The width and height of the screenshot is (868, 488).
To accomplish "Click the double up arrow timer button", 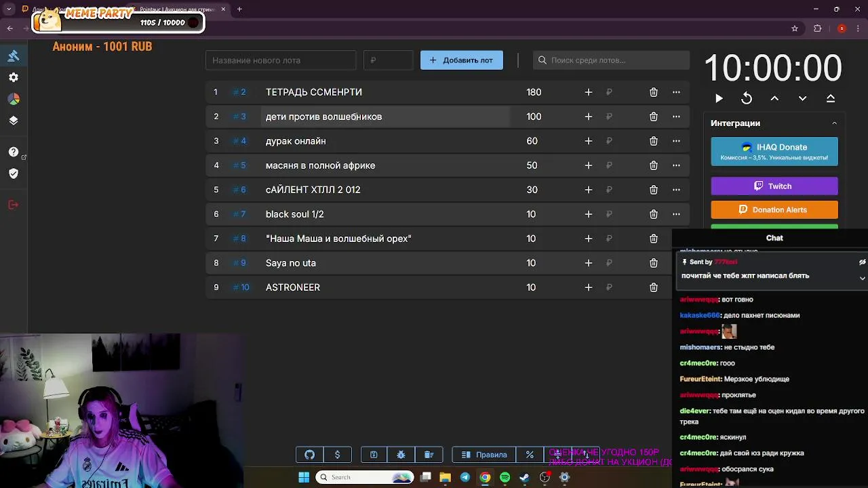I will (831, 98).
